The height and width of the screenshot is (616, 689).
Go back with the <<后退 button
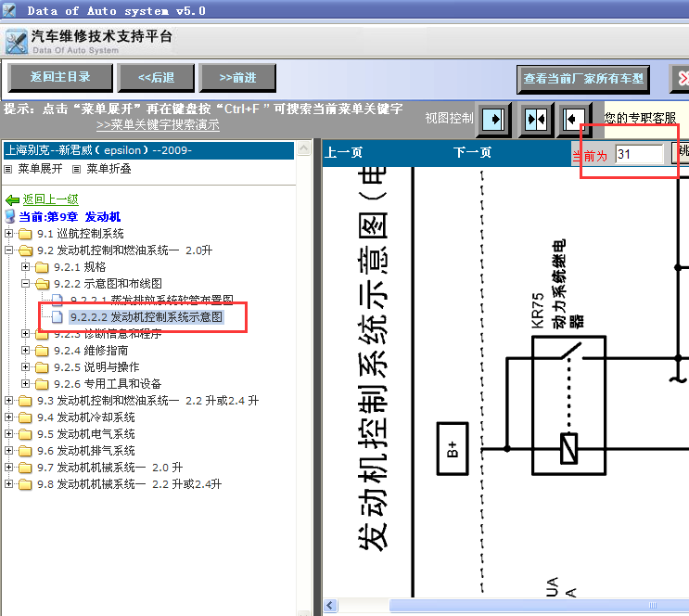pos(156,78)
